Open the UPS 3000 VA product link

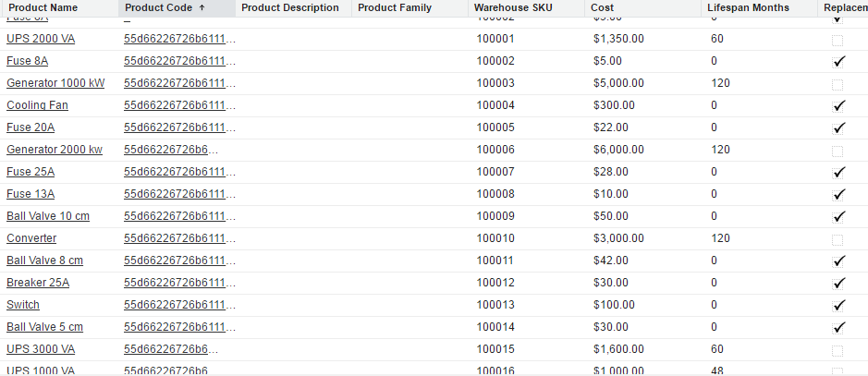[x=41, y=349]
